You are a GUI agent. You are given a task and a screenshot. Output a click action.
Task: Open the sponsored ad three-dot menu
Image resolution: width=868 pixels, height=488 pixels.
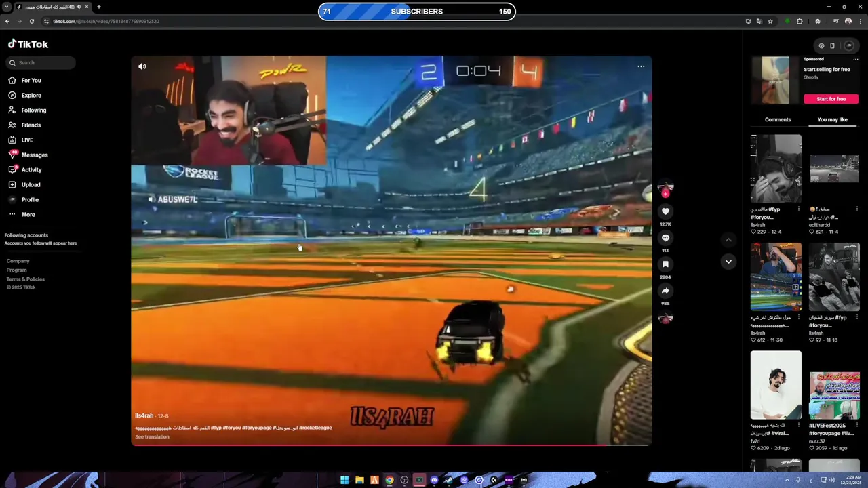pos(856,60)
